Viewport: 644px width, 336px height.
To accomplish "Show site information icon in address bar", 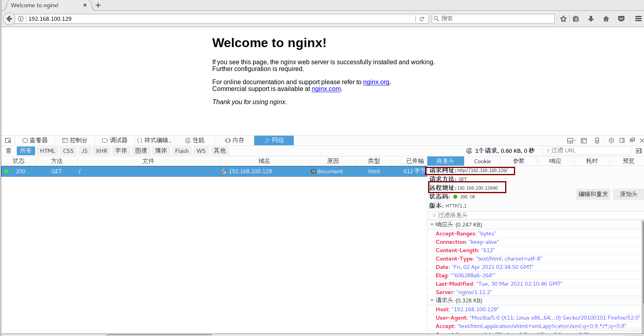I will click(x=21, y=19).
